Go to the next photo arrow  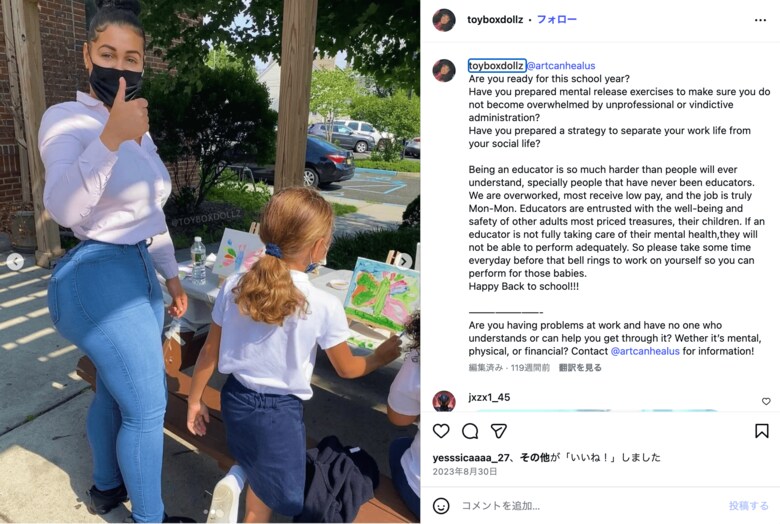coord(404,261)
